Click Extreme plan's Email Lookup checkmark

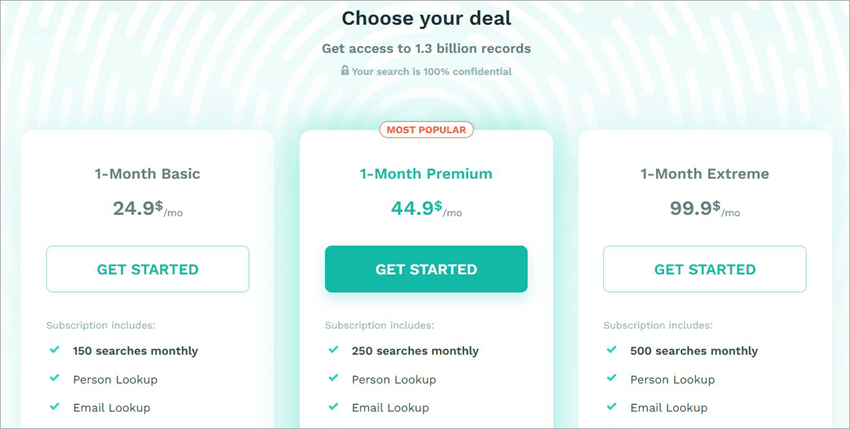612,407
